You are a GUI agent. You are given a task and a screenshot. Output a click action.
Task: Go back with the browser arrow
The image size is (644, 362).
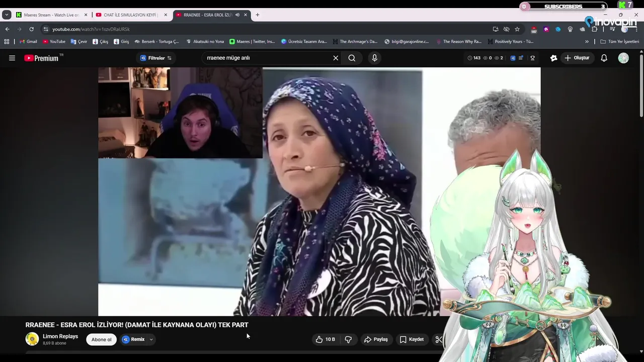pyautogui.click(x=7, y=29)
